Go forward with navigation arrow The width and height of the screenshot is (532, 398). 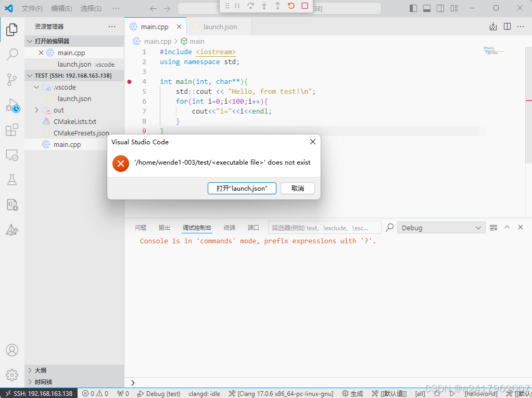point(167,8)
